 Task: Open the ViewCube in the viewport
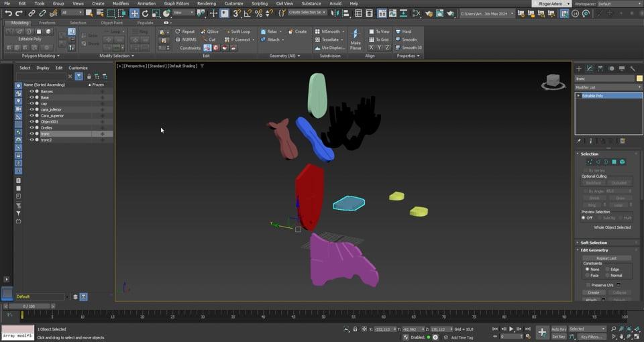(553, 82)
